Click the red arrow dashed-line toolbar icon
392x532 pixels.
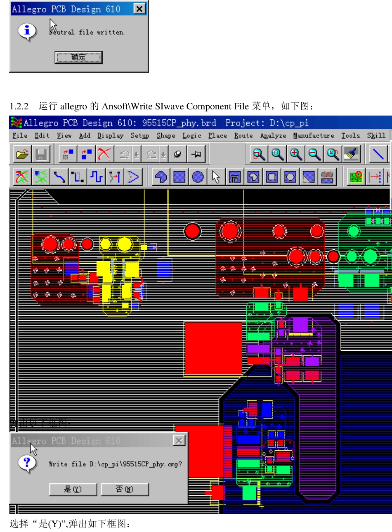click(375, 177)
